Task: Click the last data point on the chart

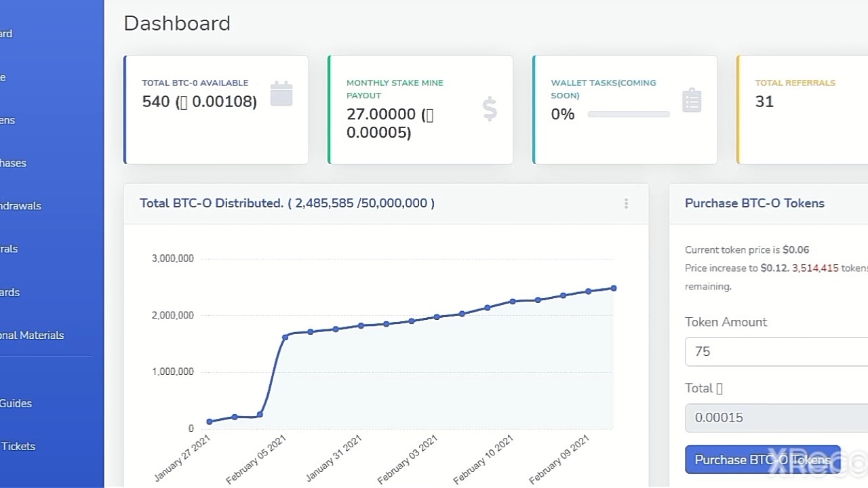Action: click(x=614, y=288)
